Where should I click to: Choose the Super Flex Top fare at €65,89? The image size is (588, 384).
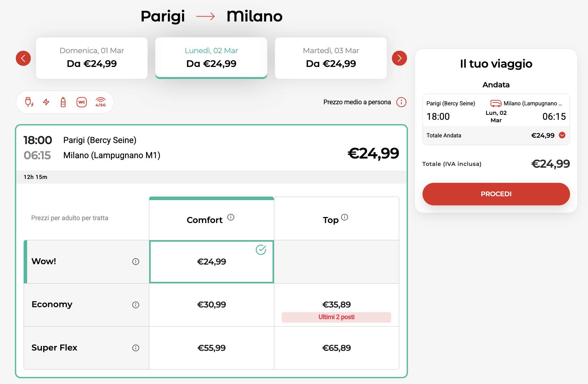tap(336, 348)
